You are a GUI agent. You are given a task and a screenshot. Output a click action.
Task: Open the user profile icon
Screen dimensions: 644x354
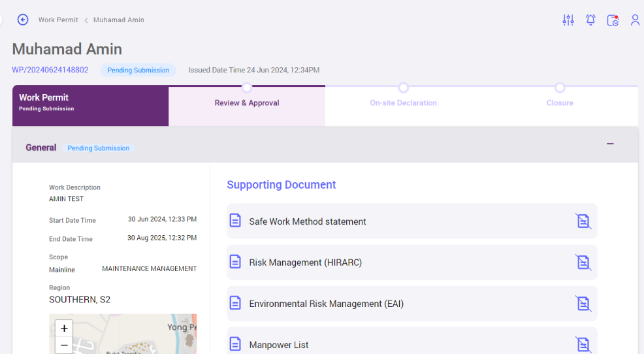(635, 20)
